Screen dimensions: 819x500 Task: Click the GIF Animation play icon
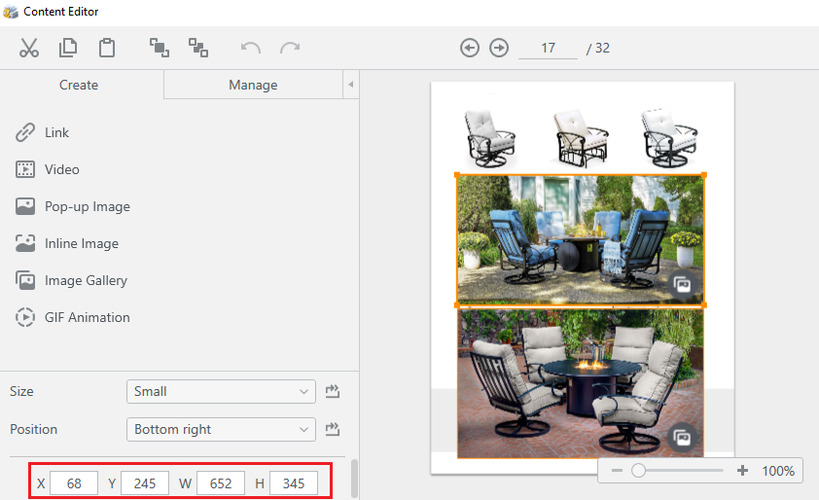coord(25,317)
